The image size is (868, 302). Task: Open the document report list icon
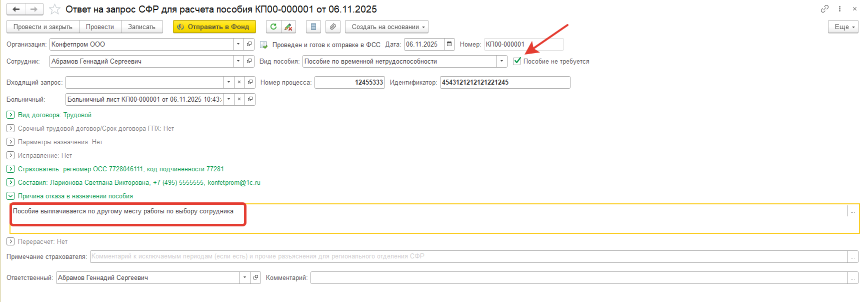click(x=313, y=27)
